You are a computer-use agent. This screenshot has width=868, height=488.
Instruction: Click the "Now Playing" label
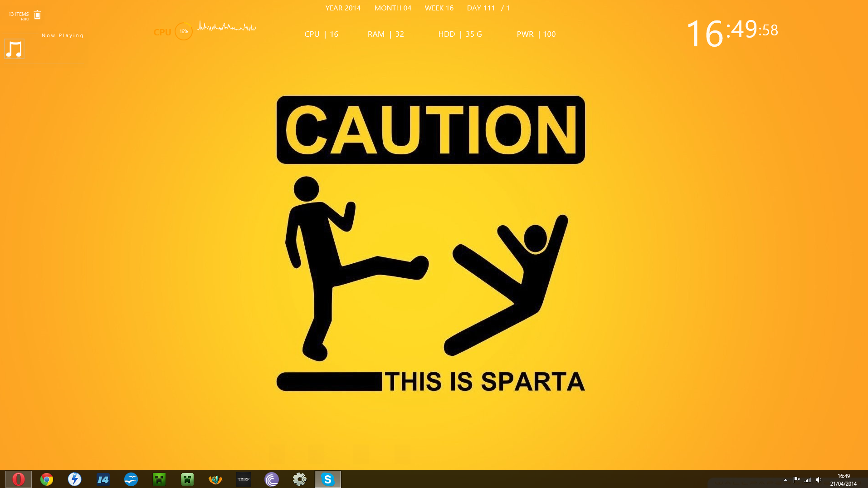click(63, 35)
